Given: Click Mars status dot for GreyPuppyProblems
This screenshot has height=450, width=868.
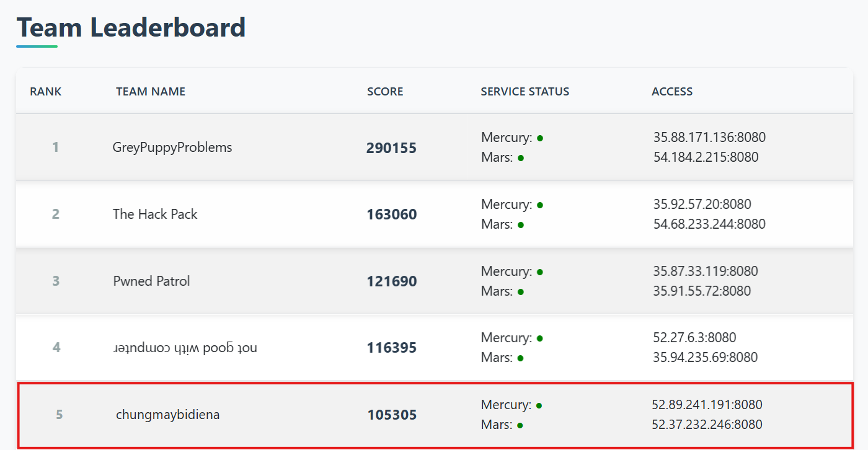Looking at the screenshot, I should (521, 158).
